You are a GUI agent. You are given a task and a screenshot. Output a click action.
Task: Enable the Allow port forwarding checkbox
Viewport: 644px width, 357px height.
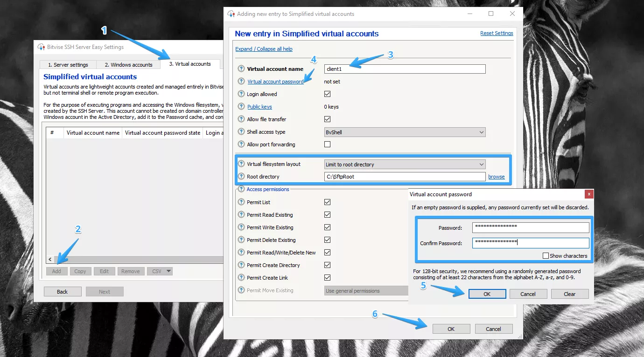click(327, 144)
